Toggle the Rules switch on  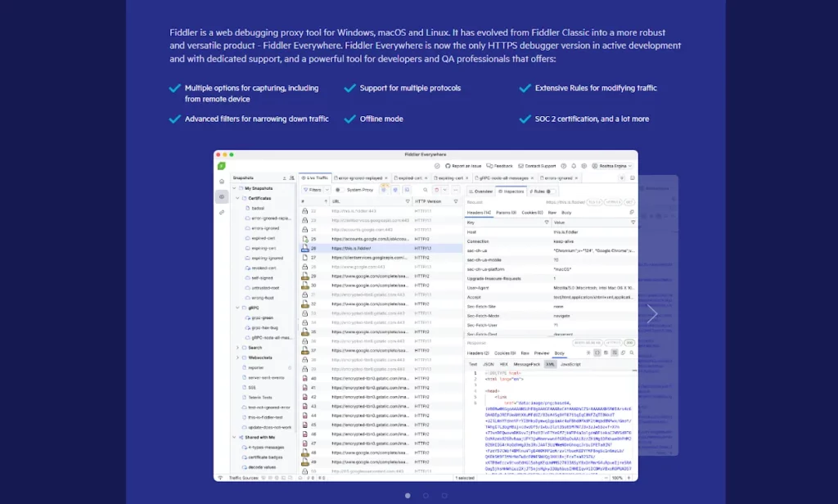click(549, 191)
